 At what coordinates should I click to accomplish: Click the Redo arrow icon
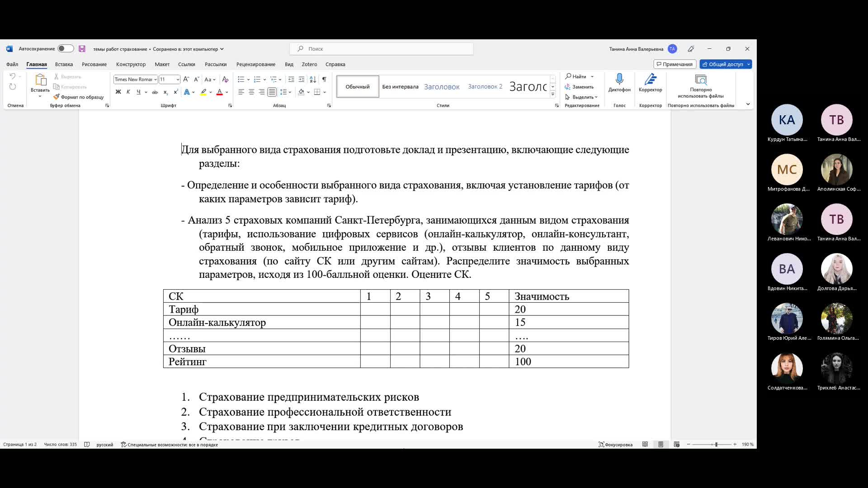(x=13, y=87)
